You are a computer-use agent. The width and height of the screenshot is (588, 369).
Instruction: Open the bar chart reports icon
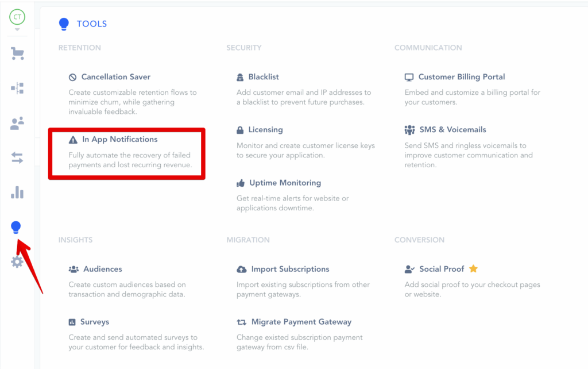pyautogui.click(x=17, y=193)
